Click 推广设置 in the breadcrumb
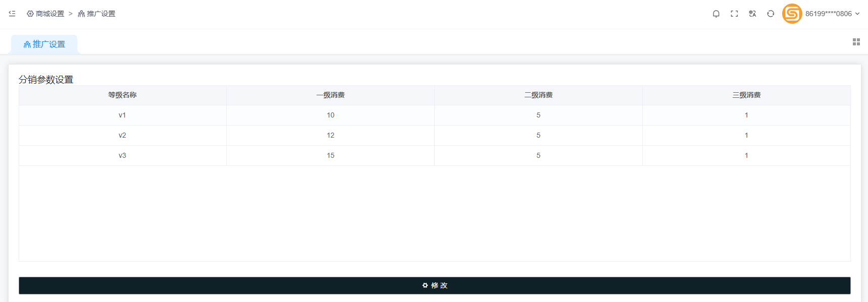Screen dimensions: 868x302 tap(101, 14)
